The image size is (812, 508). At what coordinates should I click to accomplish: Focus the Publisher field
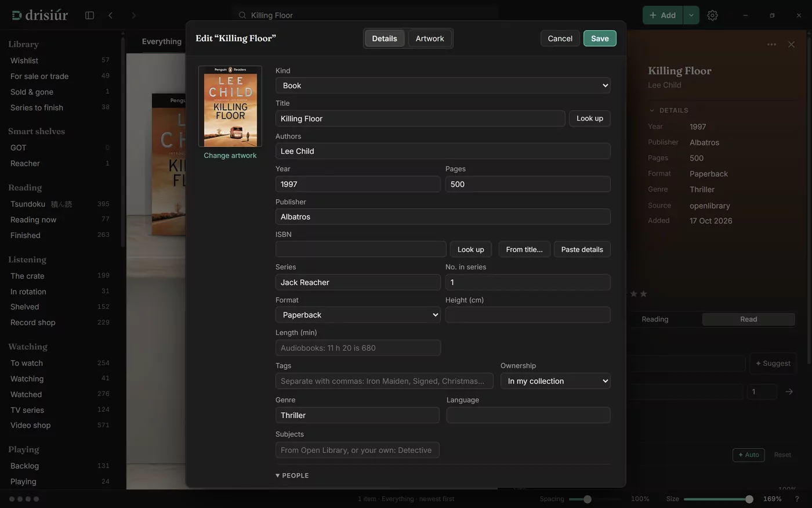click(443, 217)
